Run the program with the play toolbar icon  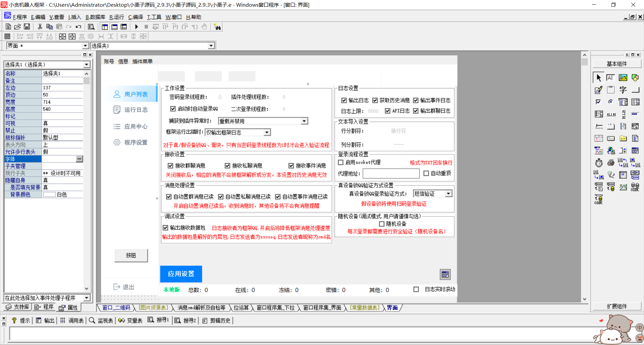[137, 26]
